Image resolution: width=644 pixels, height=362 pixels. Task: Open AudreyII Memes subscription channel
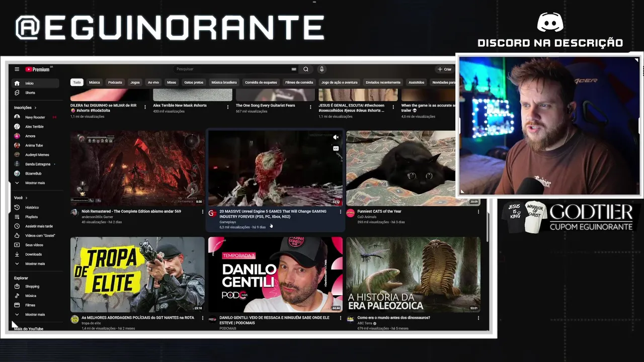point(35,155)
